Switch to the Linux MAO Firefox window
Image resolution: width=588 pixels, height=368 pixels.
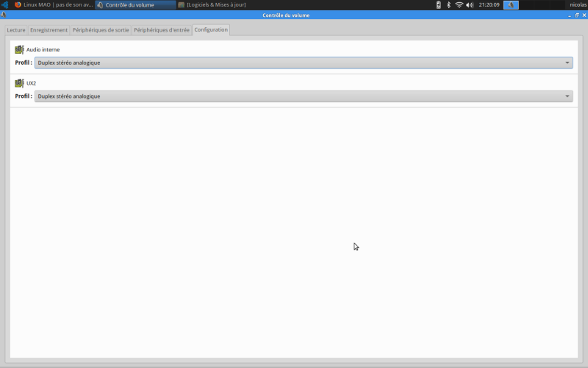[54, 5]
